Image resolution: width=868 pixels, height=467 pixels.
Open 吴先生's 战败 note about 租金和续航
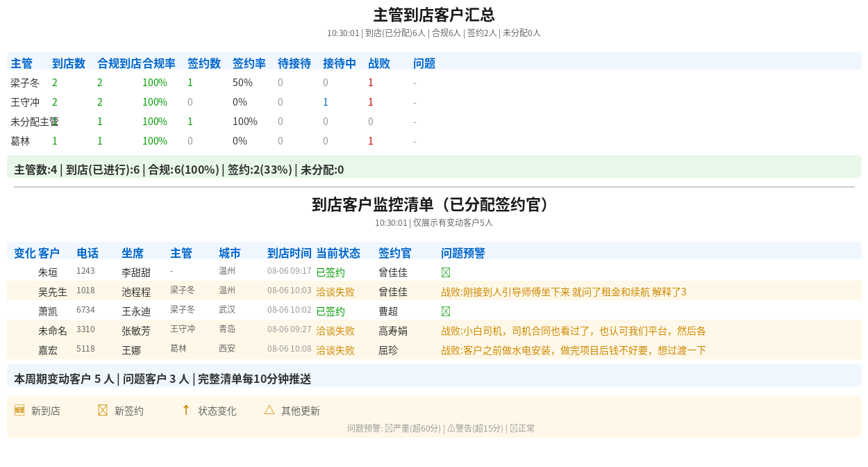pyautogui.click(x=564, y=292)
